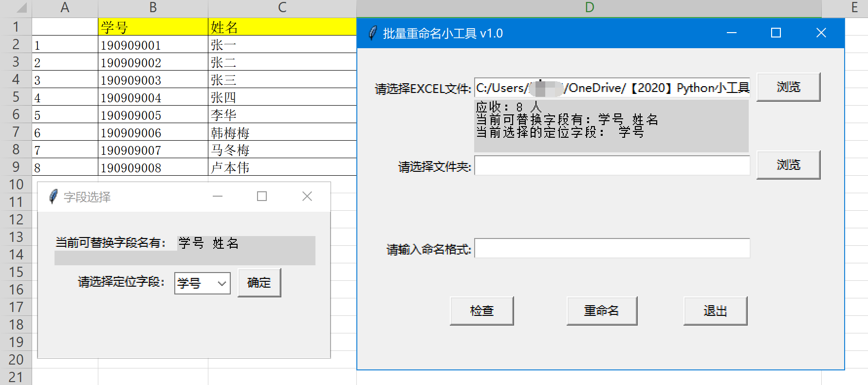Focus the folder path input field

(x=612, y=165)
